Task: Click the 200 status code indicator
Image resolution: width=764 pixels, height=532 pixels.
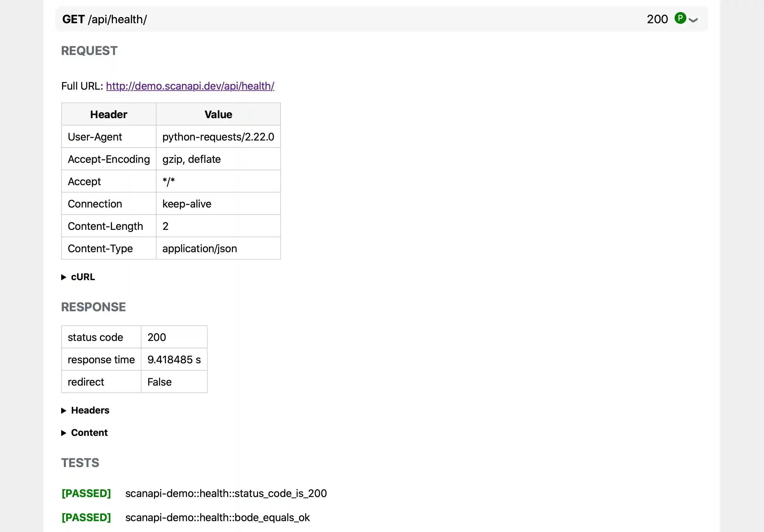Action: point(658,19)
